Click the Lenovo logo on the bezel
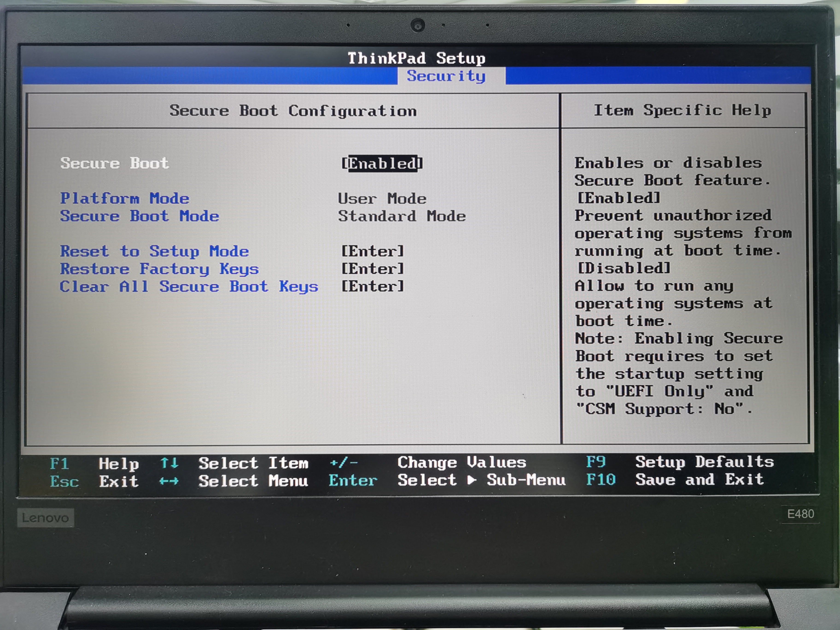This screenshot has width=840, height=630. click(46, 518)
